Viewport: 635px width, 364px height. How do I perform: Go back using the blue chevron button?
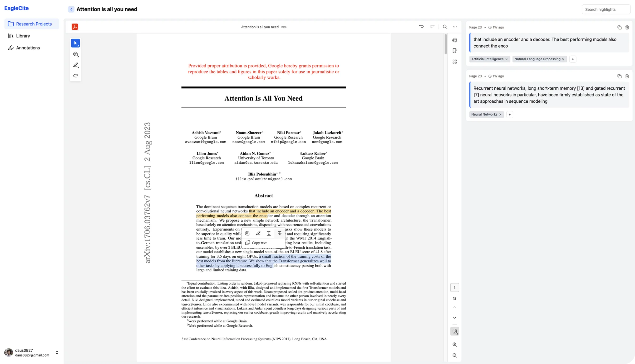coord(71,9)
